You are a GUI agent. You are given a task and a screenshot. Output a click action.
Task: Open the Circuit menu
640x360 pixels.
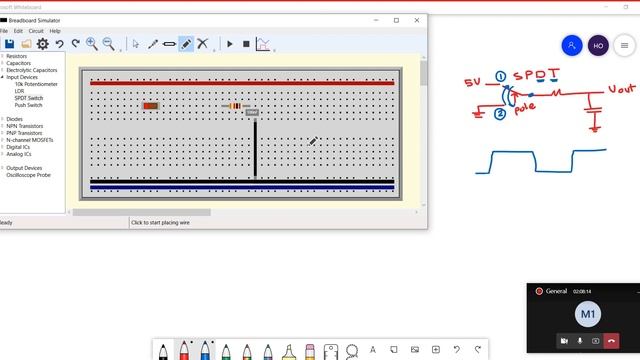point(36,31)
